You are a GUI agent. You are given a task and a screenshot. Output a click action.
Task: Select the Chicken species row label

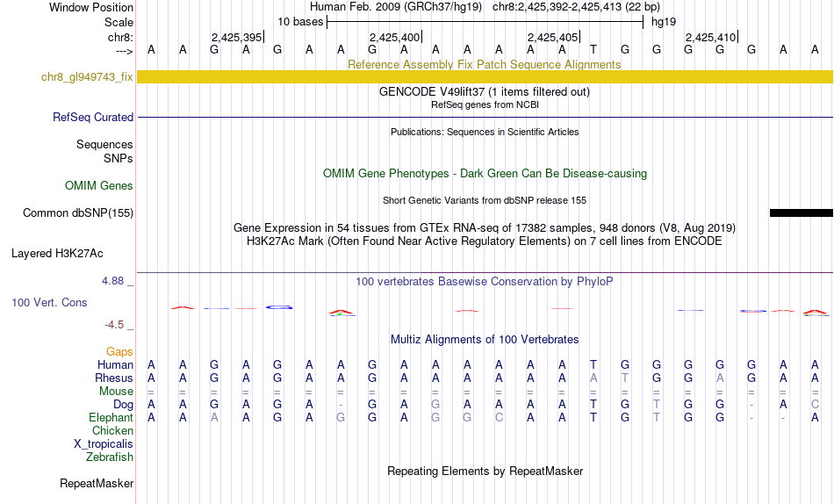coord(112,430)
